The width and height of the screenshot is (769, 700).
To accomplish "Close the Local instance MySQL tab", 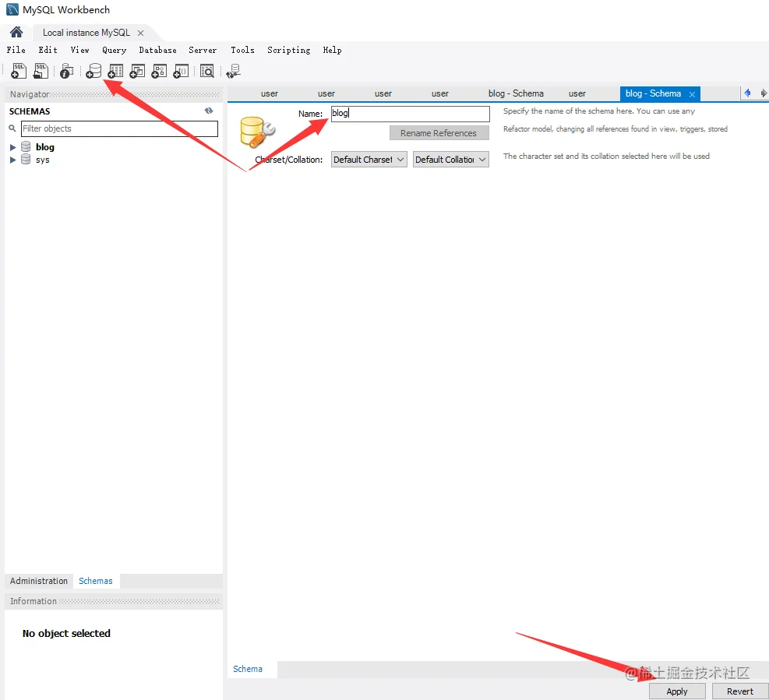I will click(x=141, y=33).
